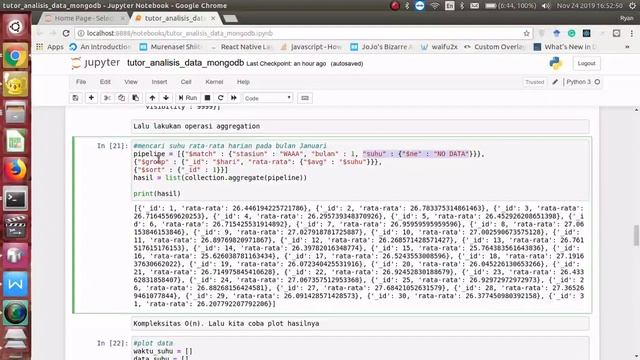Image resolution: width=640 pixels, height=360 pixels.
Task: Open LibreOffice Calc from the dock
Action: coord(16,141)
